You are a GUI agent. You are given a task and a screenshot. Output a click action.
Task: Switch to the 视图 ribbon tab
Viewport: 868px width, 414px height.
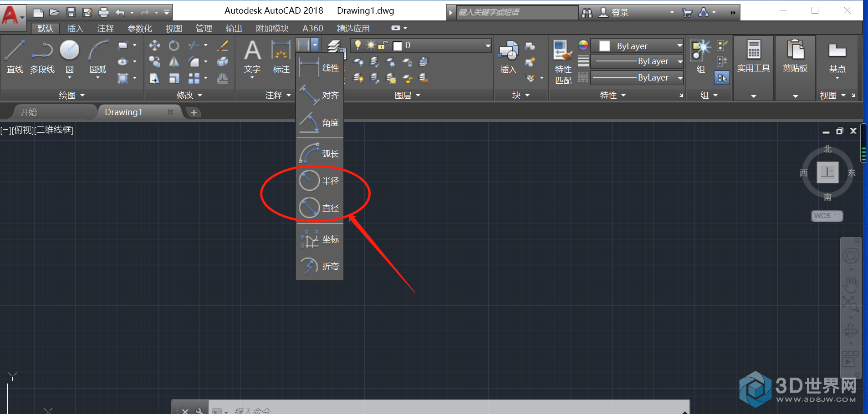(x=174, y=29)
